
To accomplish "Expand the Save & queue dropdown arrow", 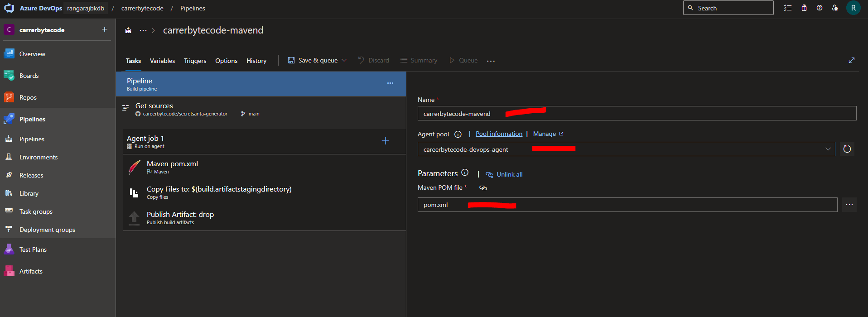I will (x=344, y=60).
